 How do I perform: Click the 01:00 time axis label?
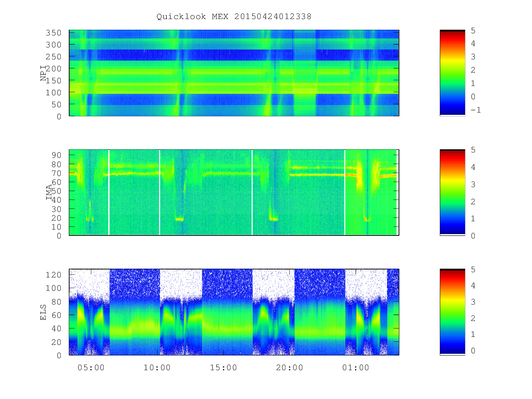point(356,368)
